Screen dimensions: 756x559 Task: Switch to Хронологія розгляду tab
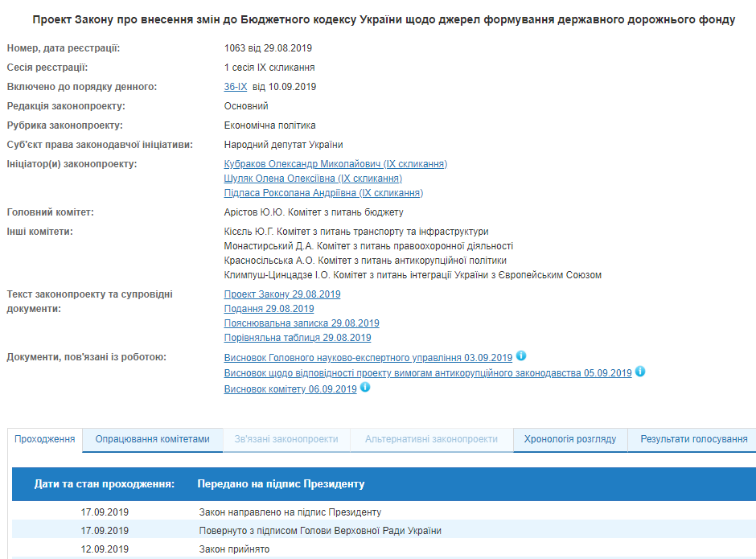(569, 439)
